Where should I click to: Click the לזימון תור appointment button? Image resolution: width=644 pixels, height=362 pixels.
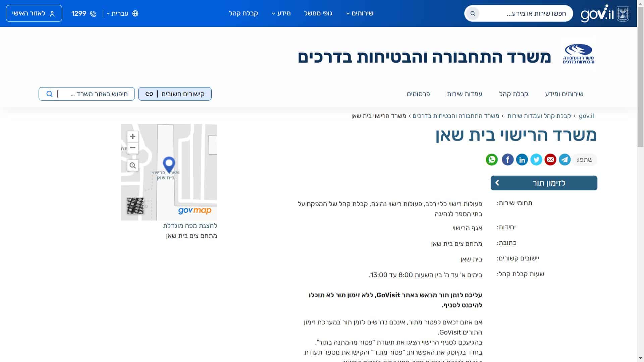click(544, 183)
